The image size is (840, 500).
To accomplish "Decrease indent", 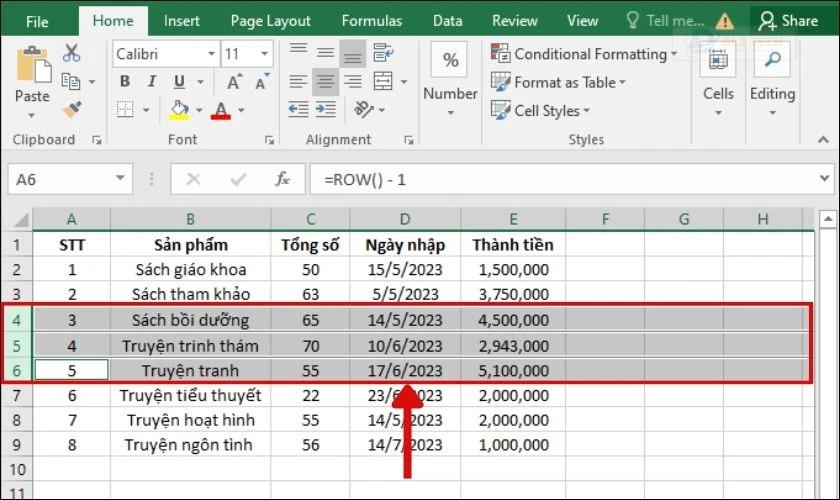I will pos(298,109).
